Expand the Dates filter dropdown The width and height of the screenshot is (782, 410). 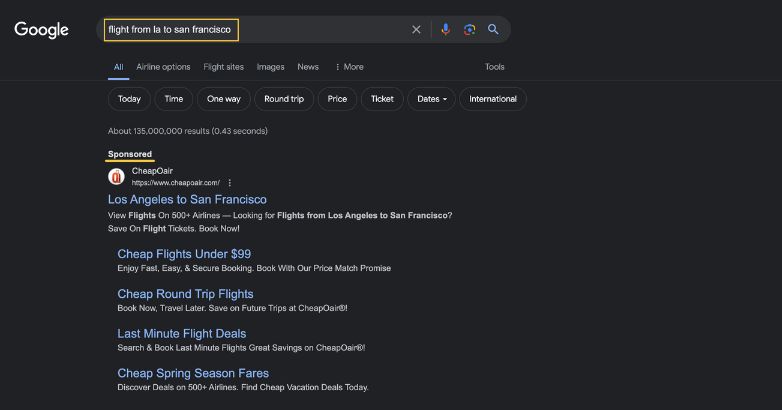(x=431, y=99)
